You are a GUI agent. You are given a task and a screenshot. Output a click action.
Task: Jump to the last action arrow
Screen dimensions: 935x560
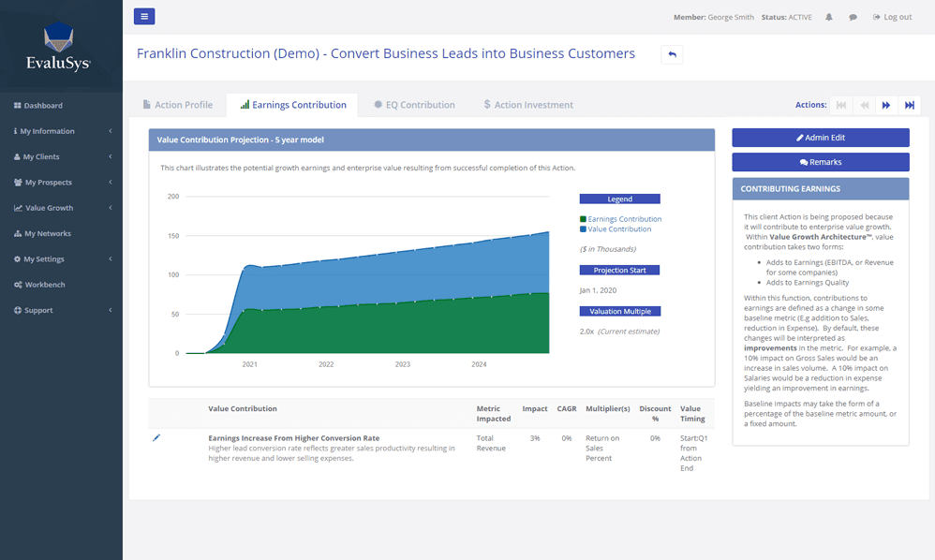pos(910,105)
